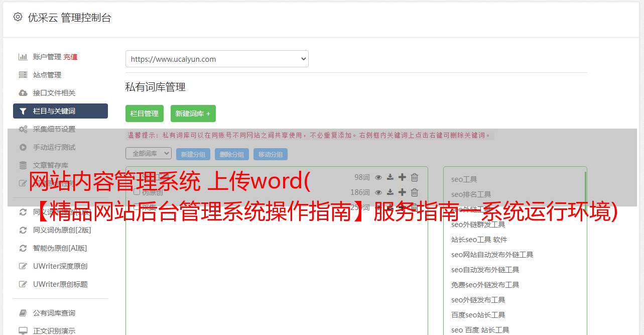Click the 移动分组 button

pos(271,154)
